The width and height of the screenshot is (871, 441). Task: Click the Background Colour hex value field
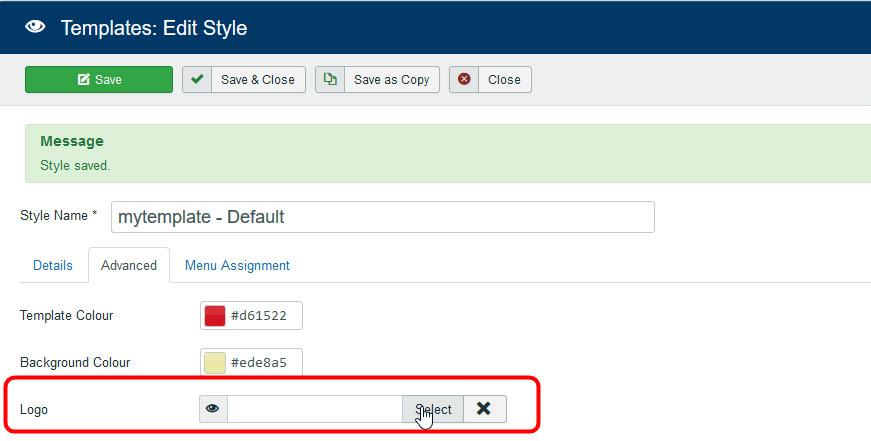[x=262, y=362]
